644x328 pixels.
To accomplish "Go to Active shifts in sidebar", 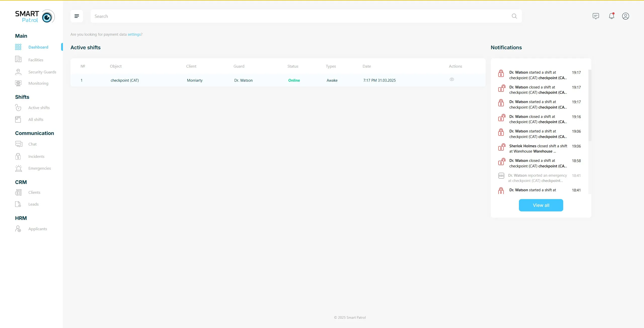I will pyautogui.click(x=39, y=108).
